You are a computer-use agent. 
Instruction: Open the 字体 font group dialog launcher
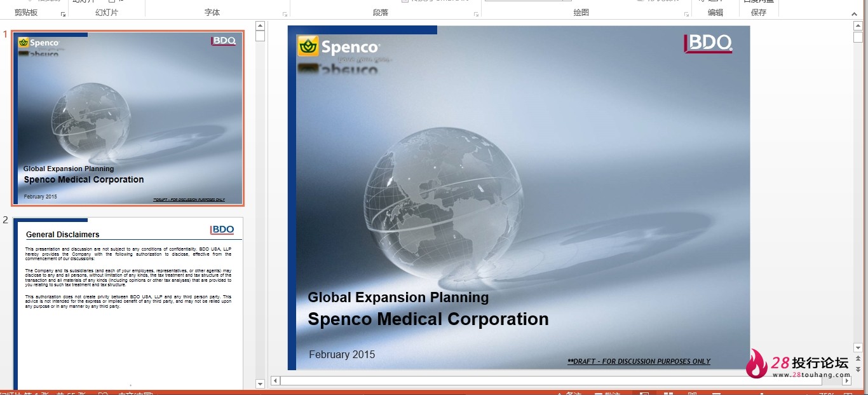pyautogui.click(x=284, y=14)
